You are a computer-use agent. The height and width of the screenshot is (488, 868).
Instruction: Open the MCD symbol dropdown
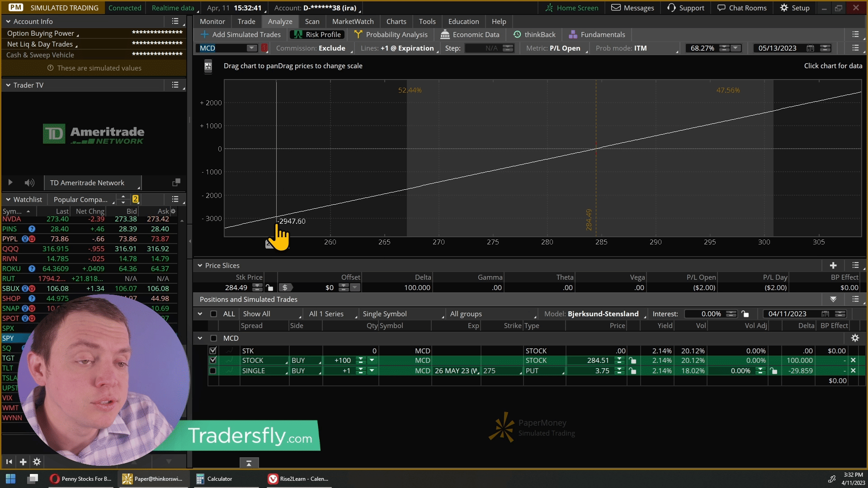click(251, 48)
